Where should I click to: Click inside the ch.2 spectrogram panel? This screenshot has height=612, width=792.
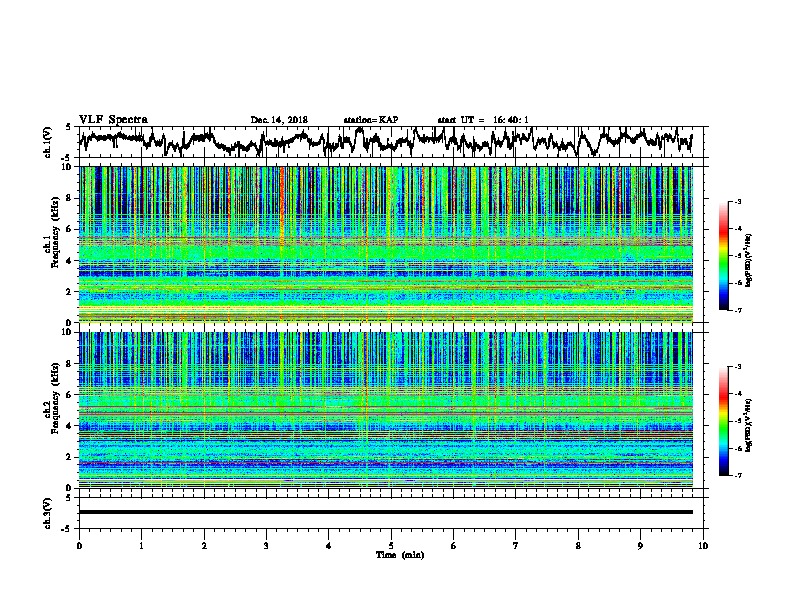386,410
